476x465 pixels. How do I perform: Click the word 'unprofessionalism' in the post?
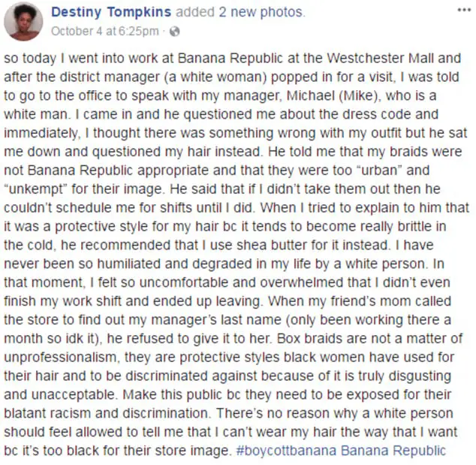tap(60, 358)
